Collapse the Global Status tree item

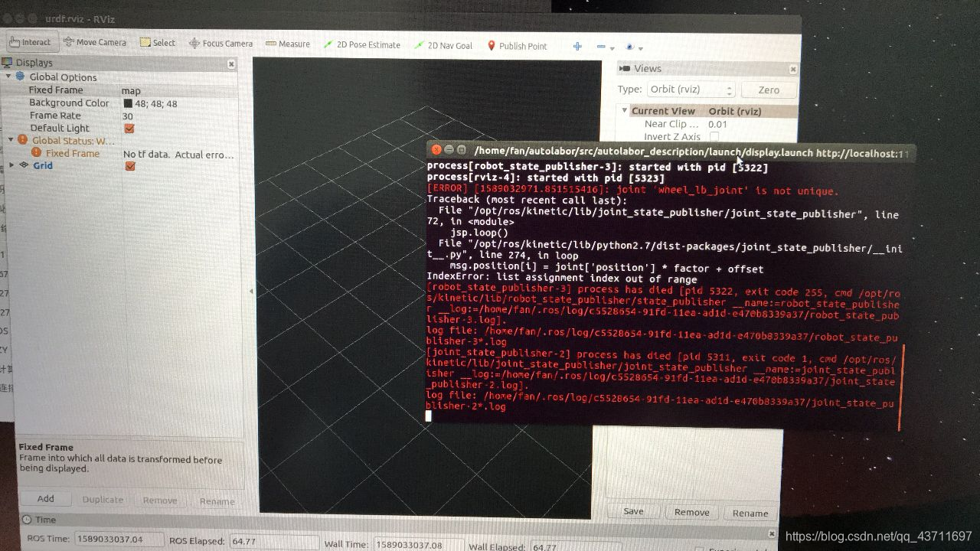tap(11, 140)
